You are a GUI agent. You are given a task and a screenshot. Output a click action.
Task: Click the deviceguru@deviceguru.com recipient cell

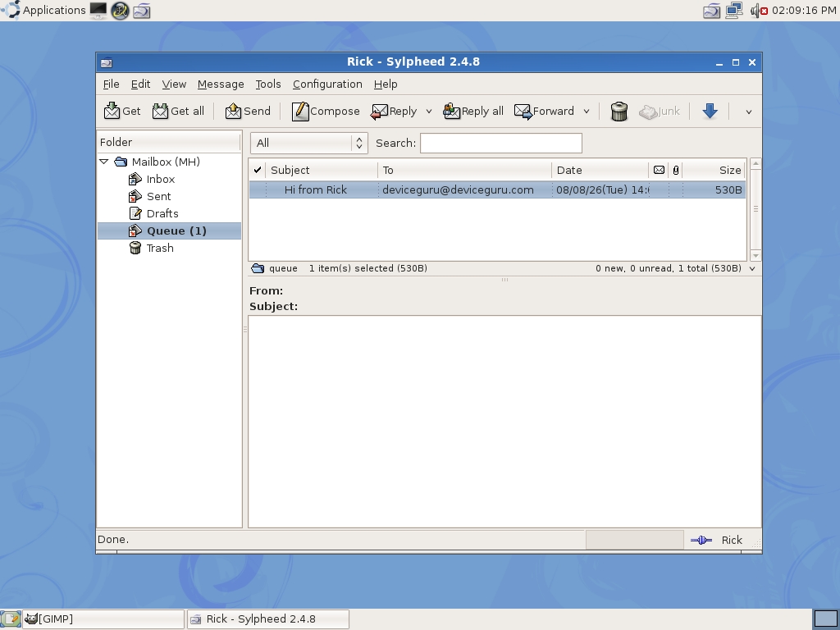click(x=458, y=189)
